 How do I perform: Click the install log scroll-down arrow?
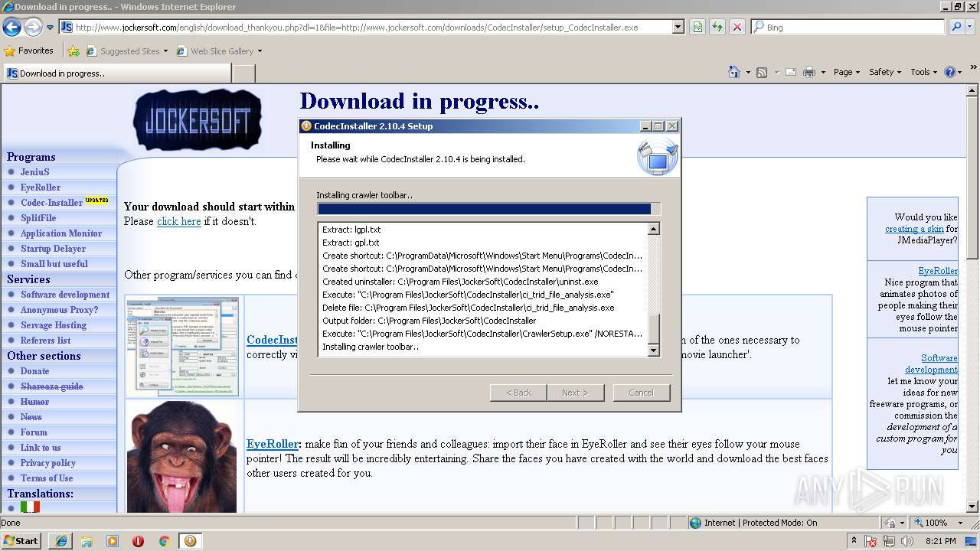click(x=654, y=350)
